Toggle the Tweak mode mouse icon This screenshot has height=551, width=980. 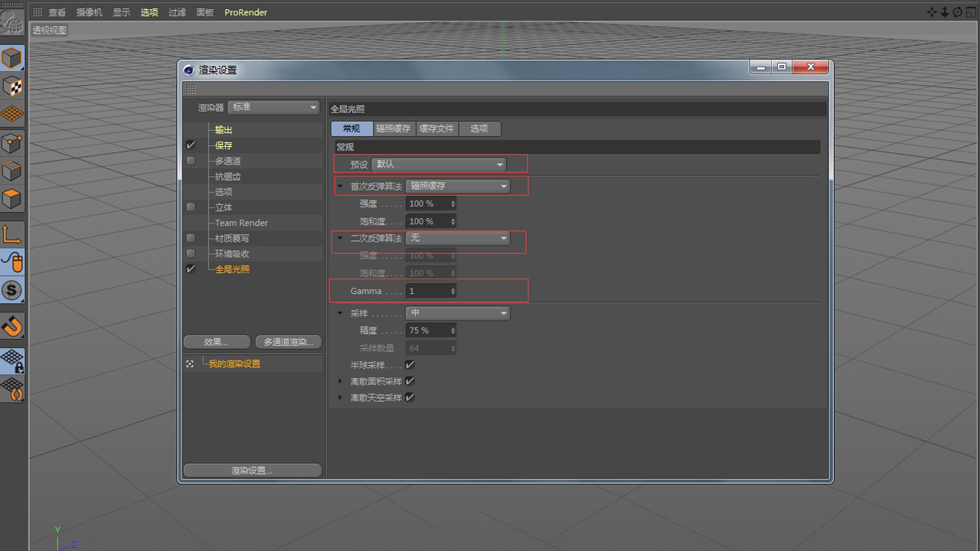pos(12,262)
